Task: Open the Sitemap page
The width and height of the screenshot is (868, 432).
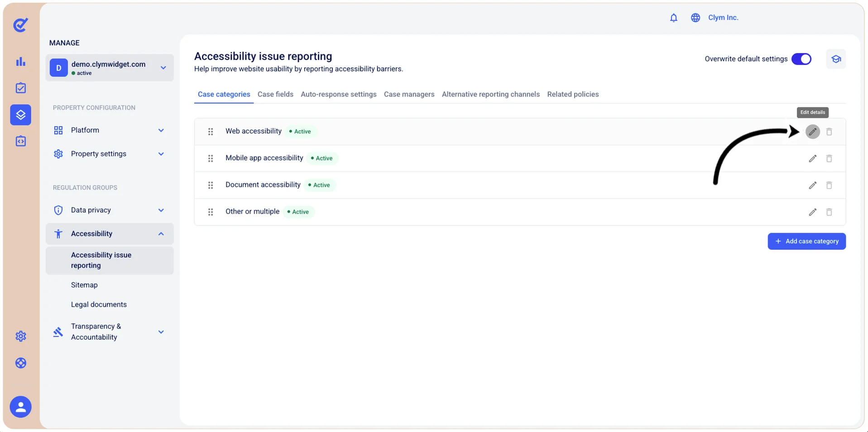Action: coord(84,285)
